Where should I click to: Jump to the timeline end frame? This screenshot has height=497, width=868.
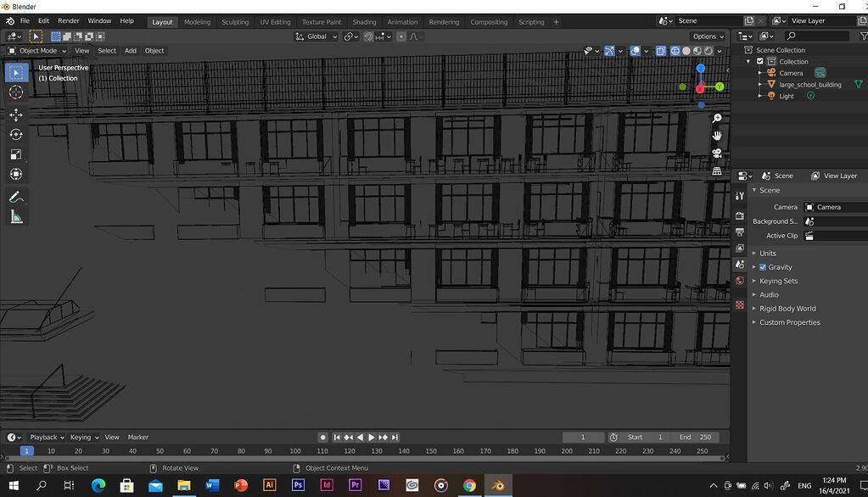click(395, 438)
